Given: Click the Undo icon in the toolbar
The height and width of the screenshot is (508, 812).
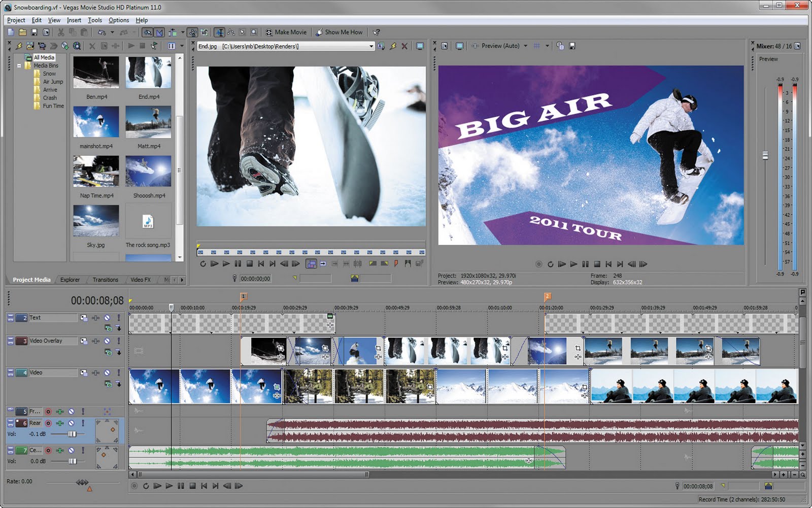Looking at the screenshot, I should click(101, 32).
